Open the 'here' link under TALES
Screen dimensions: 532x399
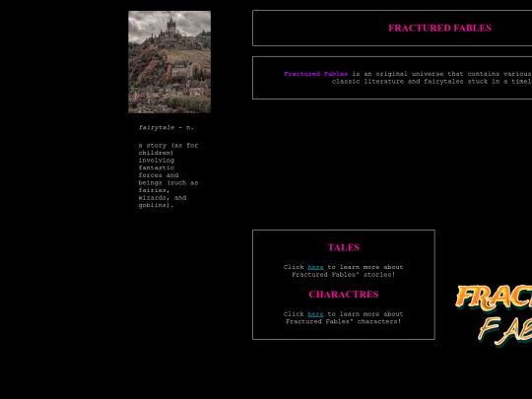point(315,267)
